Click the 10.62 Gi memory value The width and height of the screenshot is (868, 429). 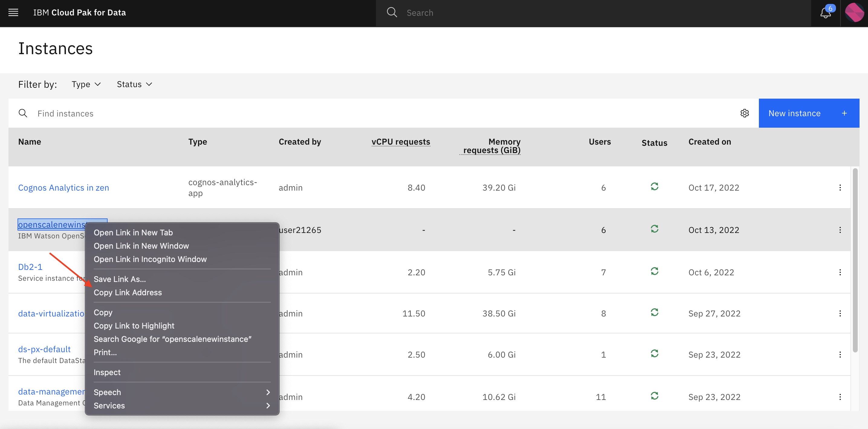point(499,397)
